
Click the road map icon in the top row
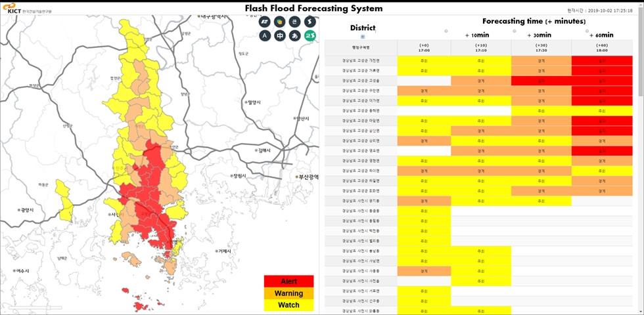click(265, 22)
